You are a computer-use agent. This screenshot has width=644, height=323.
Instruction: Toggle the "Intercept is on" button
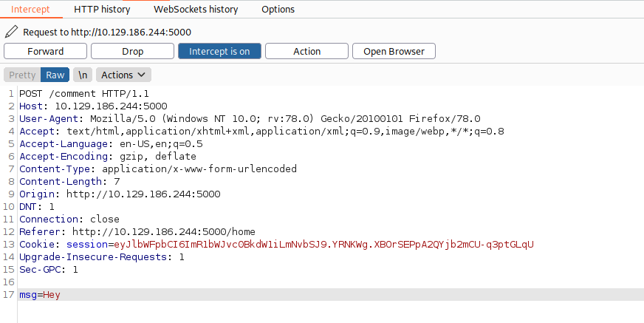point(219,51)
